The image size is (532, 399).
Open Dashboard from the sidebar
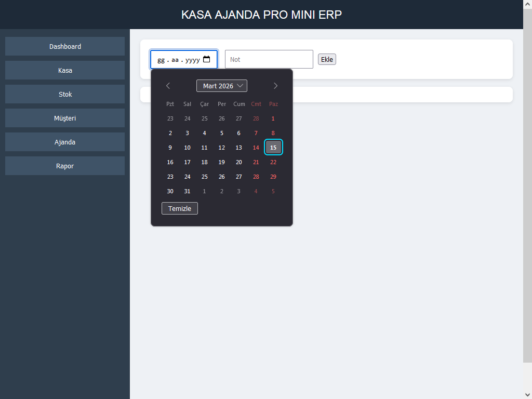pos(65,46)
